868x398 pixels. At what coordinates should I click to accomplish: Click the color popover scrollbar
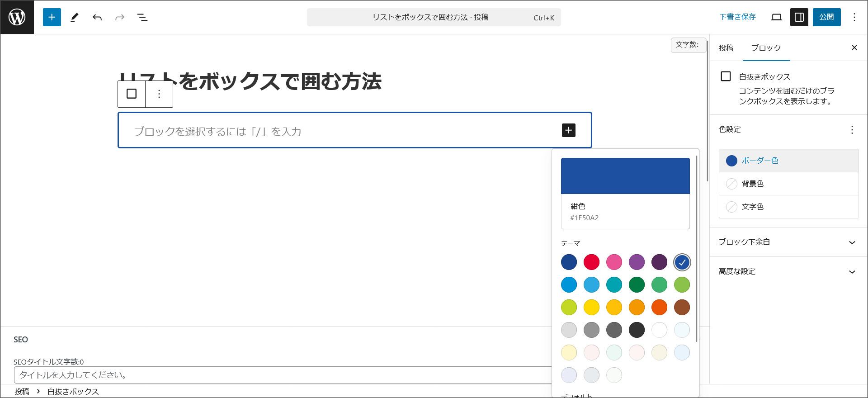click(x=697, y=249)
